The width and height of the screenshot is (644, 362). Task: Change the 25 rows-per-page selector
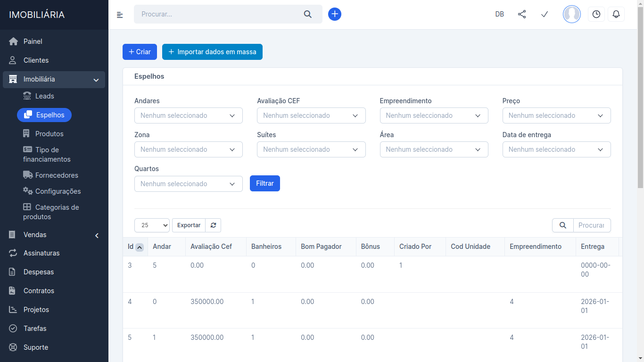click(152, 225)
